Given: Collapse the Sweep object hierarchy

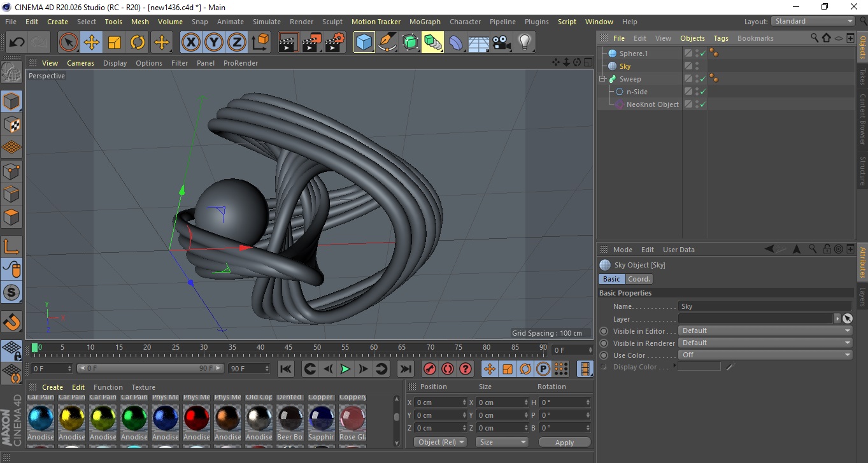Looking at the screenshot, I should (x=602, y=79).
